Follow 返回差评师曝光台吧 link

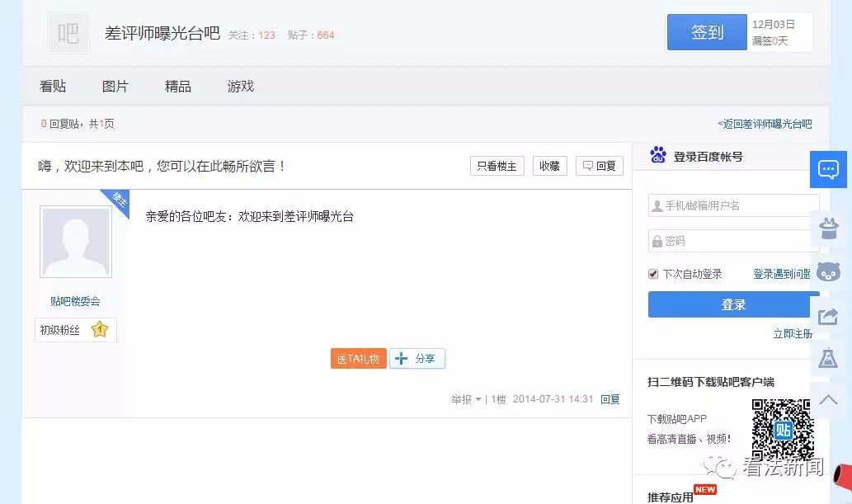click(x=765, y=124)
